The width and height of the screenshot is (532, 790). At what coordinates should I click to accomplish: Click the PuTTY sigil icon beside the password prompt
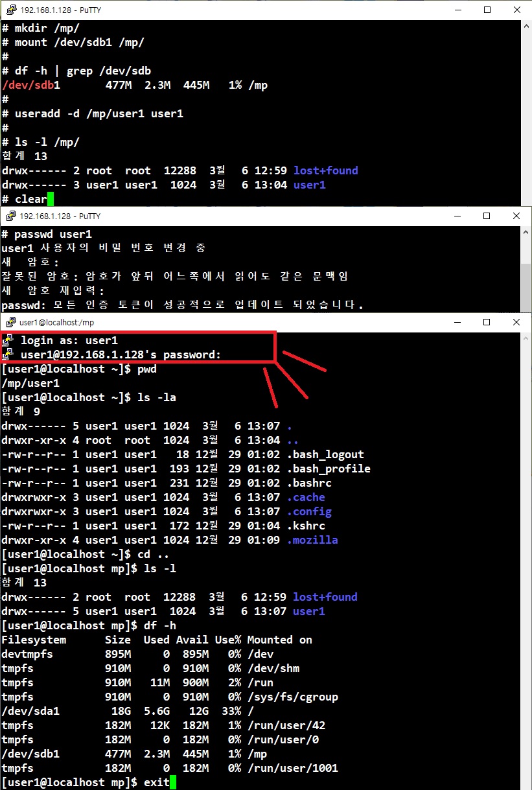(8, 354)
